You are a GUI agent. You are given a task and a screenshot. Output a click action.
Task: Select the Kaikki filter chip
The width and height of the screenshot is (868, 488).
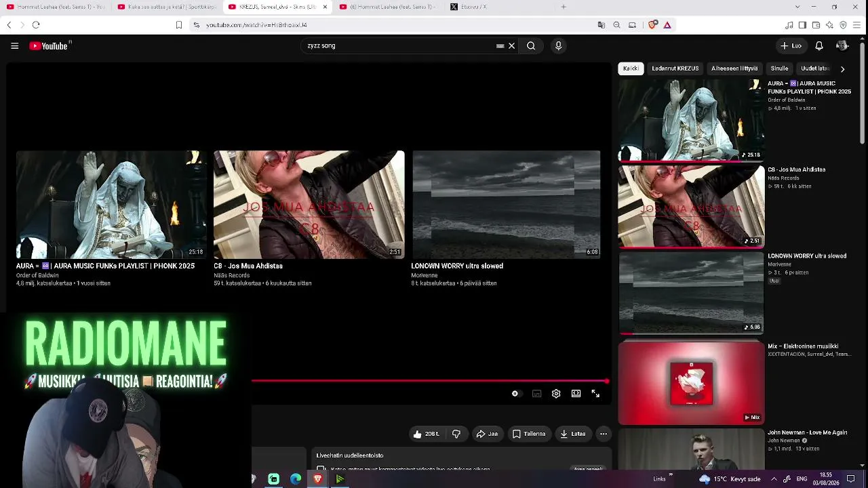point(631,68)
